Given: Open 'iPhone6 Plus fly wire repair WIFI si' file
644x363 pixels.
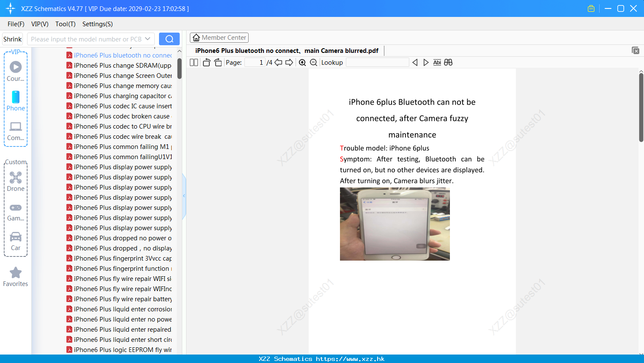Looking at the screenshot, I should (119, 278).
